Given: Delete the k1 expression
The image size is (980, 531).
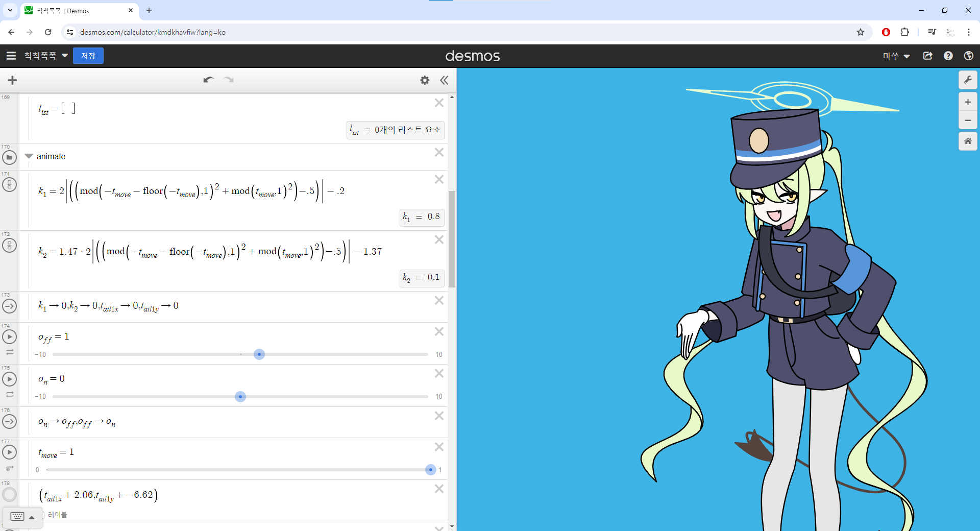Looking at the screenshot, I should 439,180.
